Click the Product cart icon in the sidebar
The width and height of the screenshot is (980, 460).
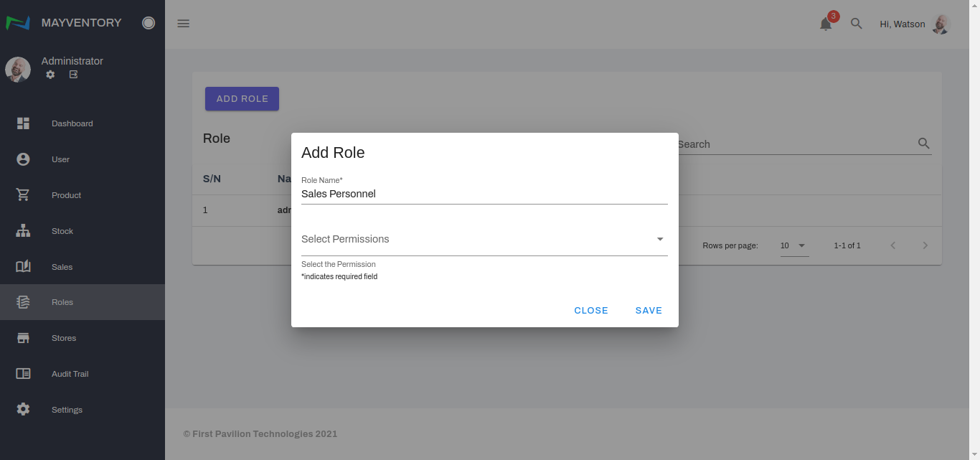pos(23,195)
